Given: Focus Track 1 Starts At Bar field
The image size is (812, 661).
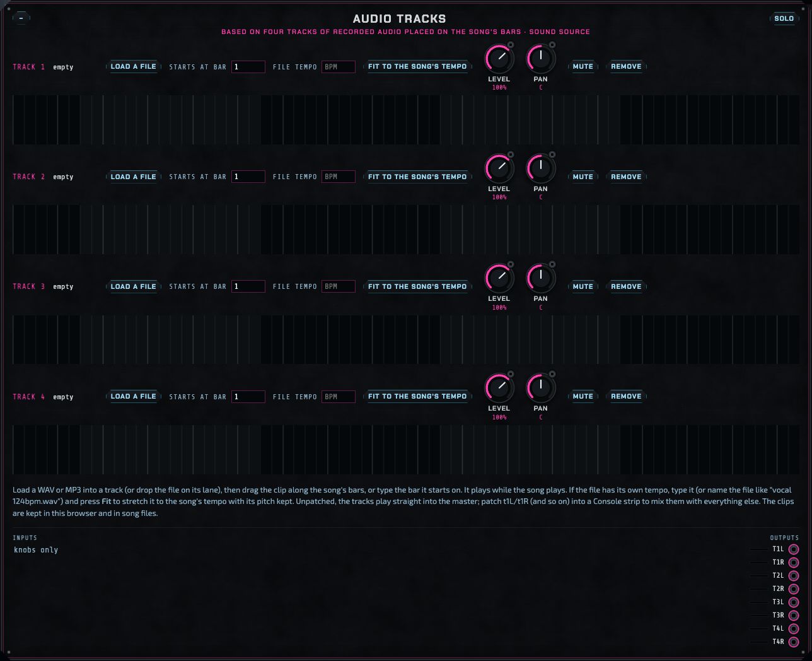Looking at the screenshot, I should point(248,67).
